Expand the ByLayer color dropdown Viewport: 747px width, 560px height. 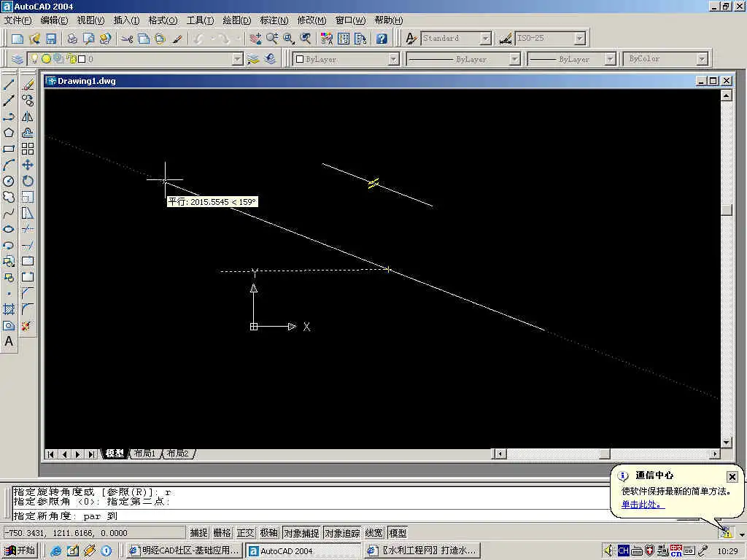click(x=393, y=59)
